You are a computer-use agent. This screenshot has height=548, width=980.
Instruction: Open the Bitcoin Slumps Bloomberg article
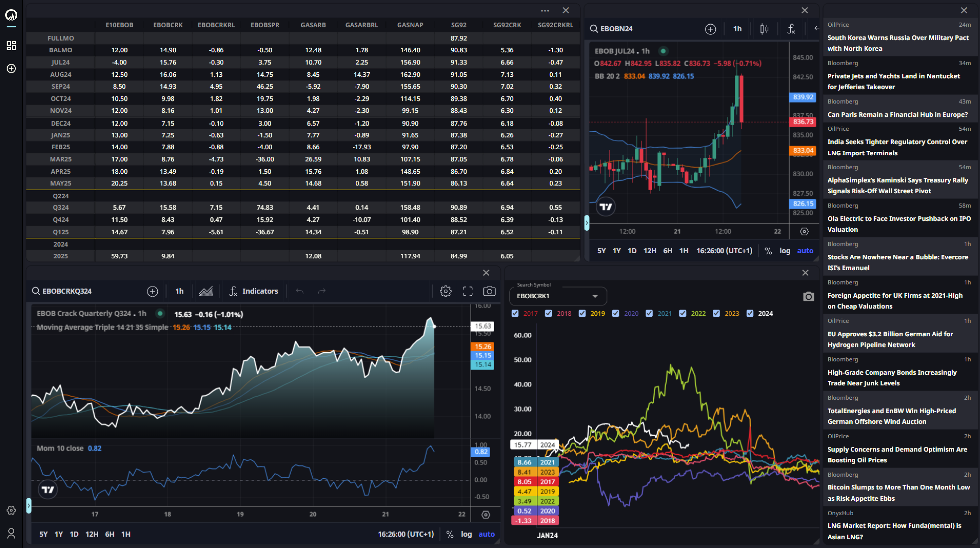click(898, 492)
